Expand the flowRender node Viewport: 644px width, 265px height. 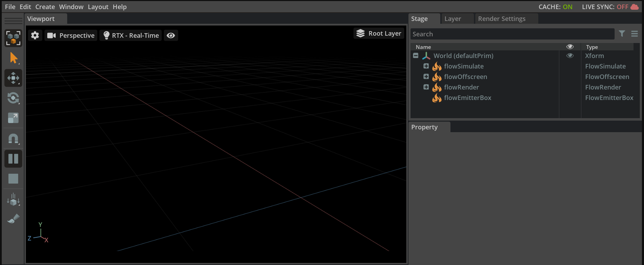click(x=426, y=87)
